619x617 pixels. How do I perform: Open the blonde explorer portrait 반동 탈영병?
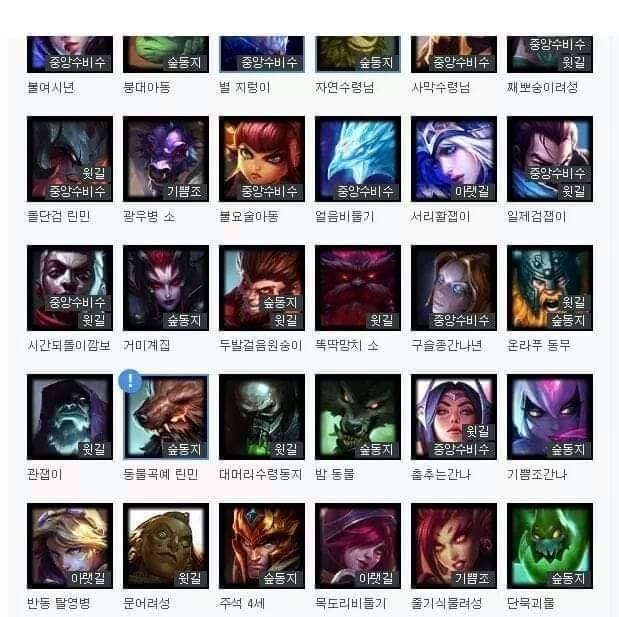point(70,546)
